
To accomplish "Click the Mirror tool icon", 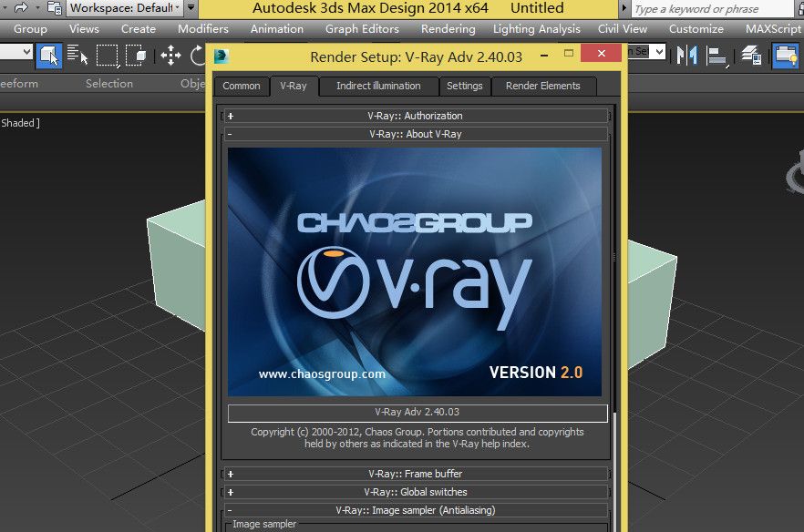I will coord(686,56).
